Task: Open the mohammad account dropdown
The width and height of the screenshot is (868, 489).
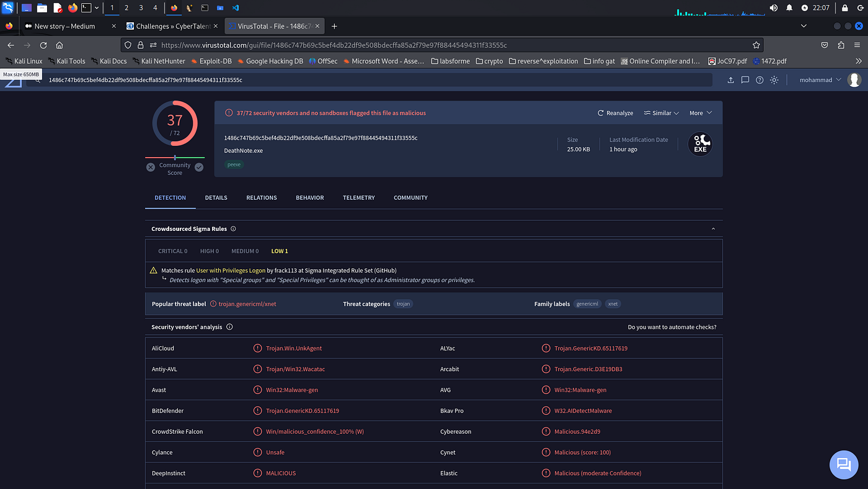Action: pyautogui.click(x=820, y=80)
